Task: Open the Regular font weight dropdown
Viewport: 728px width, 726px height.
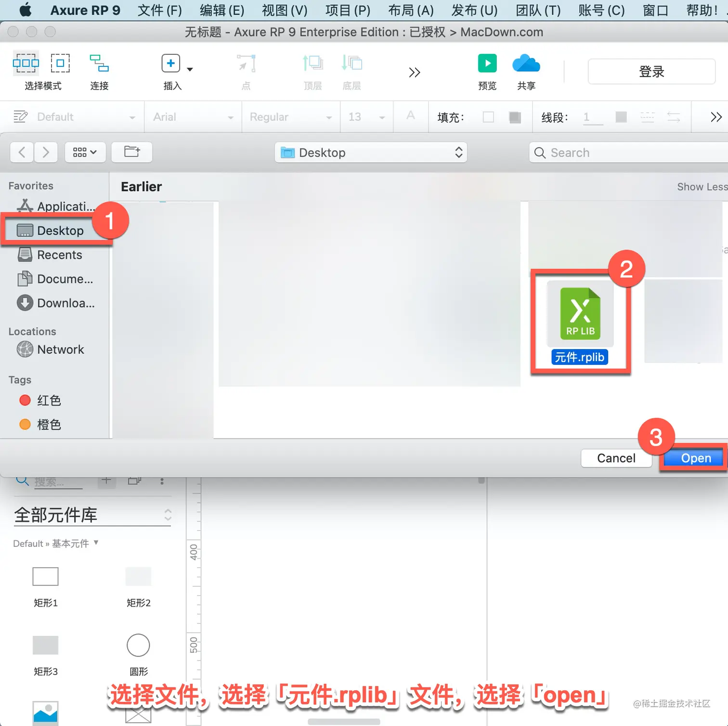Action: (x=291, y=117)
